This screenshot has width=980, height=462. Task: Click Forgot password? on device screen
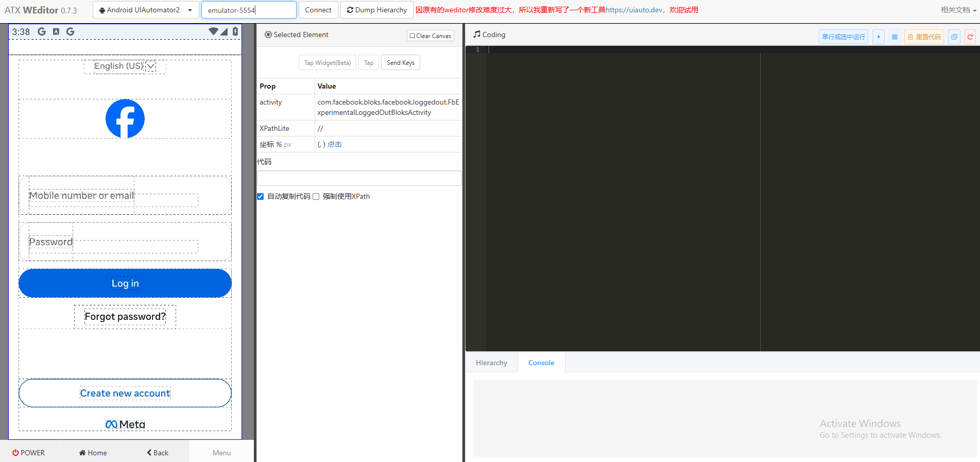125,316
